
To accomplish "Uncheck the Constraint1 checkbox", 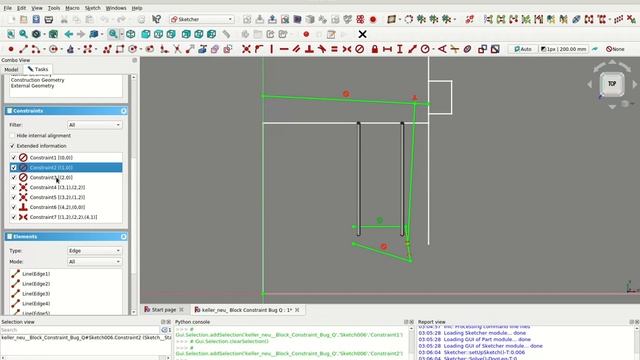I will coord(13,158).
